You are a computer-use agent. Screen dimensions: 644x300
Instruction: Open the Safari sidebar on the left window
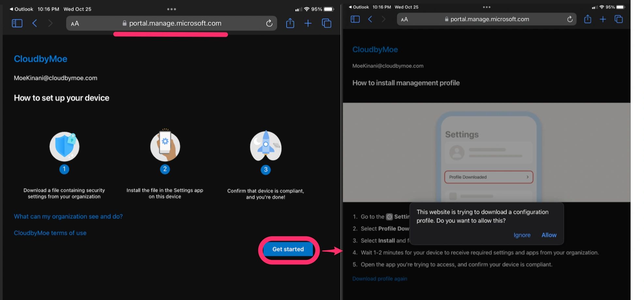pyautogui.click(x=17, y=23)
